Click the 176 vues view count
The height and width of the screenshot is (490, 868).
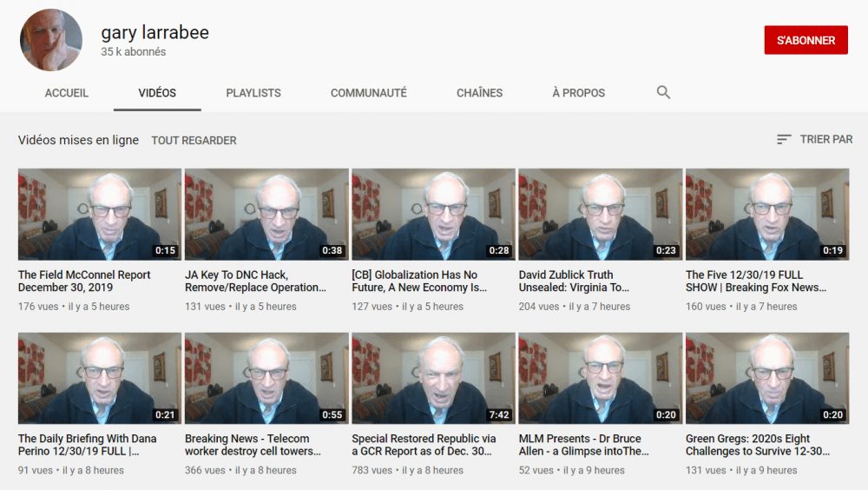click(x=38, y=307)
